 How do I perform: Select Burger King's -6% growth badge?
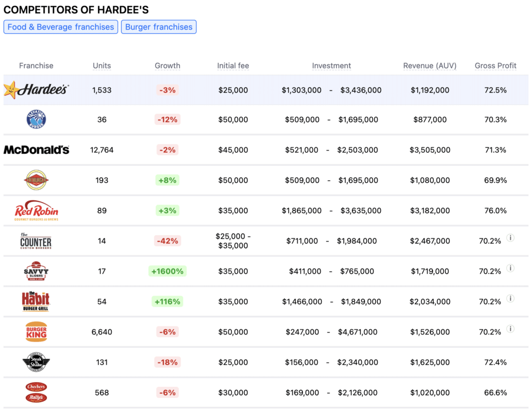pyautogui.click(x=168, y=332)
